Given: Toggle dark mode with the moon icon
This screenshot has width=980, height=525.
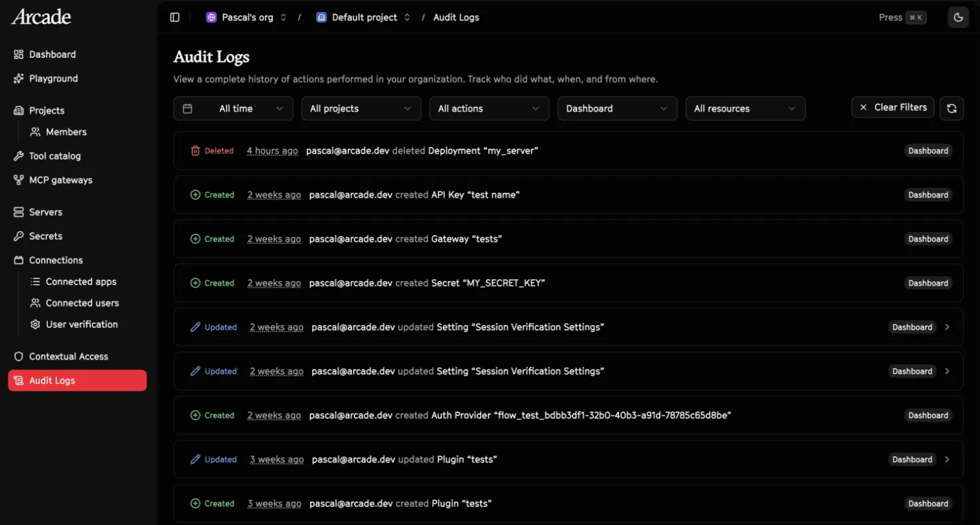Looking at the screenshot, I should pos(958,17).
